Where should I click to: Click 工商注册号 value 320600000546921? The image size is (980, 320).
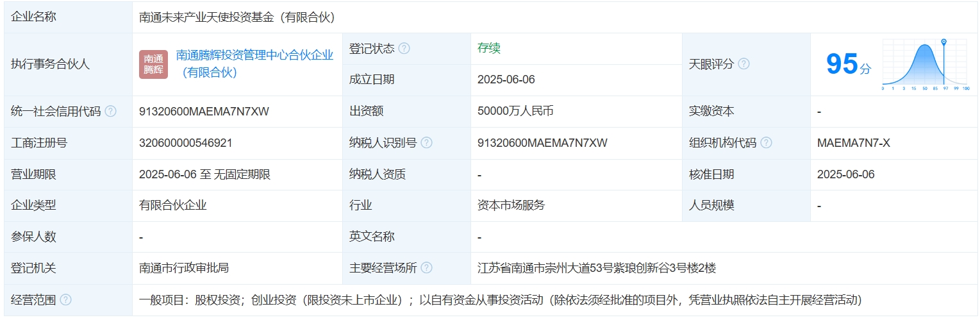[x=186, y=142]
